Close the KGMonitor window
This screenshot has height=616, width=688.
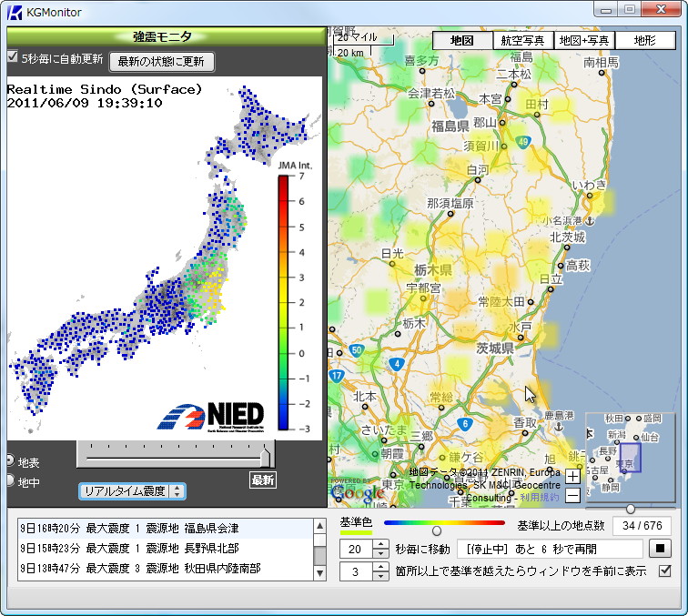662,9
